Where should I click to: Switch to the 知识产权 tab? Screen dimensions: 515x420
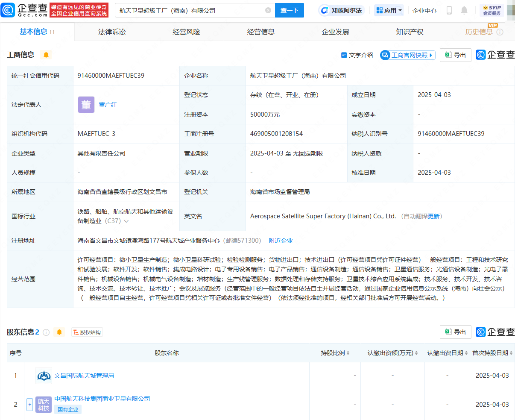tap(410, 32)
